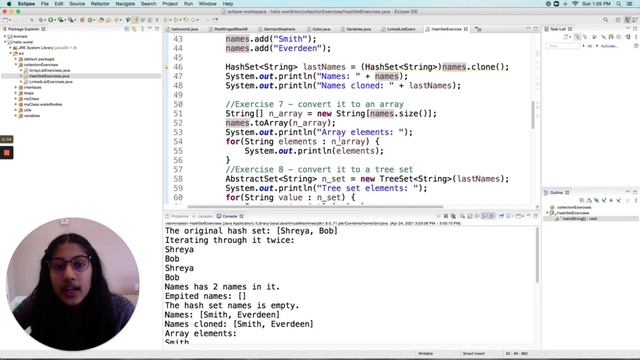
Task: Open the Run dropdown arrow in toolbar
Action: pyautogui.click(x=55, y=20)
